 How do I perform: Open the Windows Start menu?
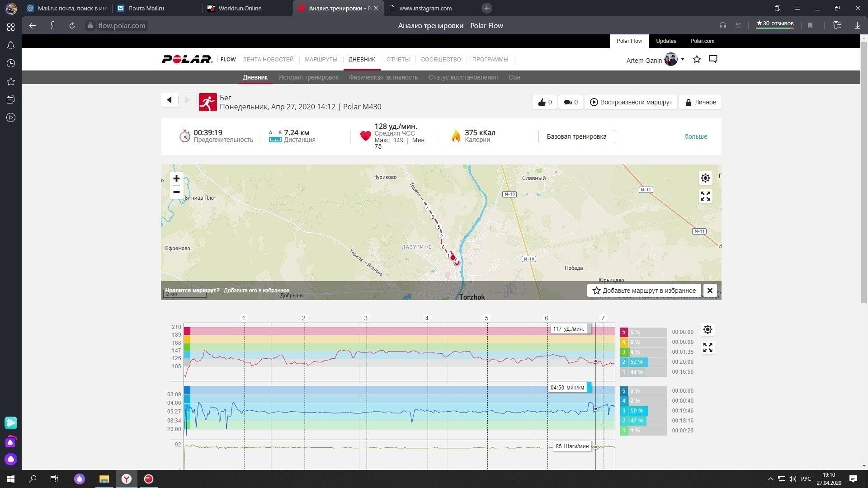click(x=11, y=479)
